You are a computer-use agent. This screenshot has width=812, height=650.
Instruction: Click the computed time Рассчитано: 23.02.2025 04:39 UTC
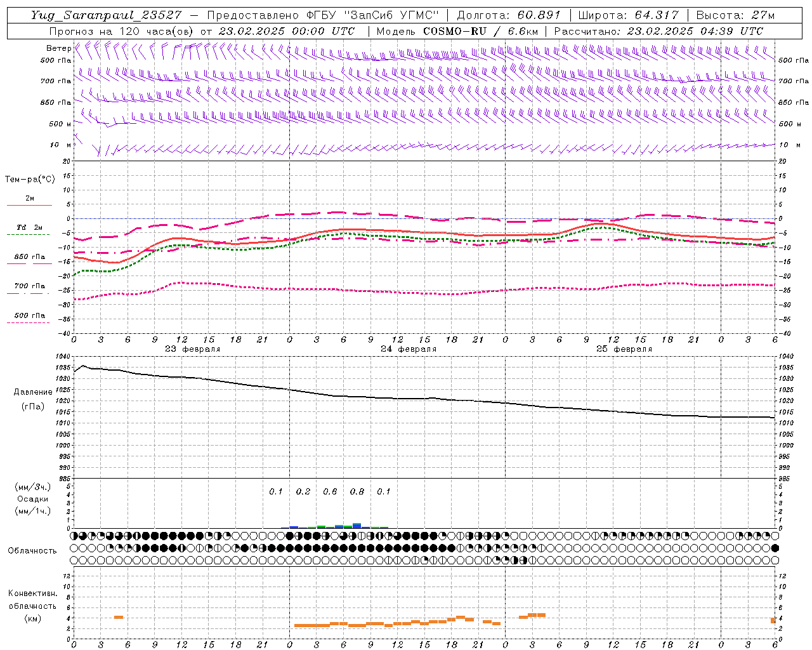tap(658, 31)
